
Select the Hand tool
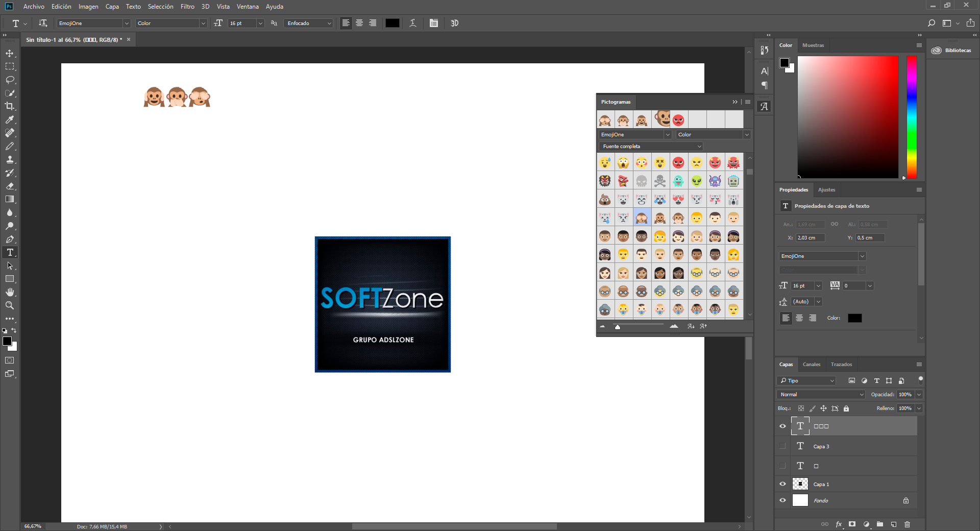(x=10, y=292)
